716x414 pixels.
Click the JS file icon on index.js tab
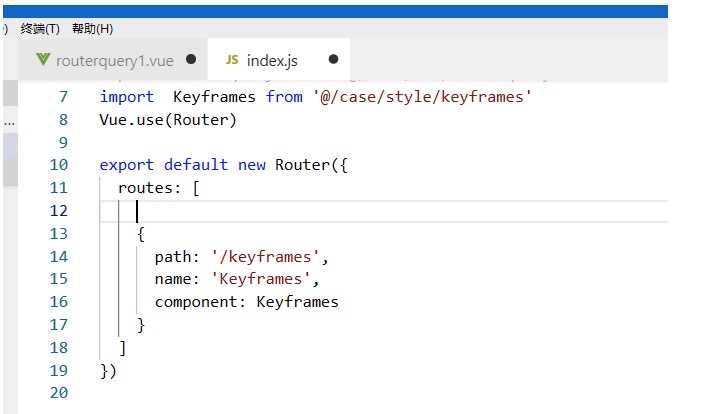click(233, 60)
